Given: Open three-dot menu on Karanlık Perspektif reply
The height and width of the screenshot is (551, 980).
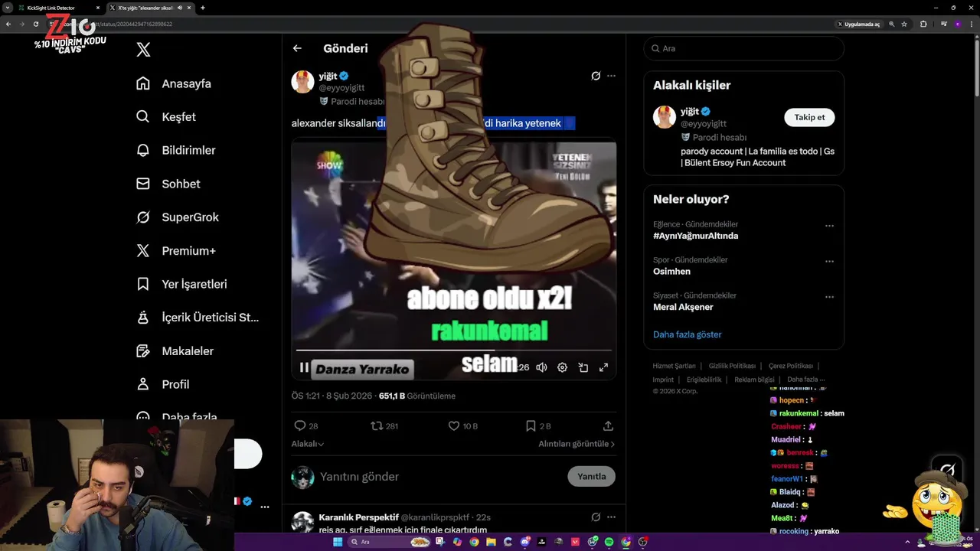Looking at the screenshot, I should 611,517.
